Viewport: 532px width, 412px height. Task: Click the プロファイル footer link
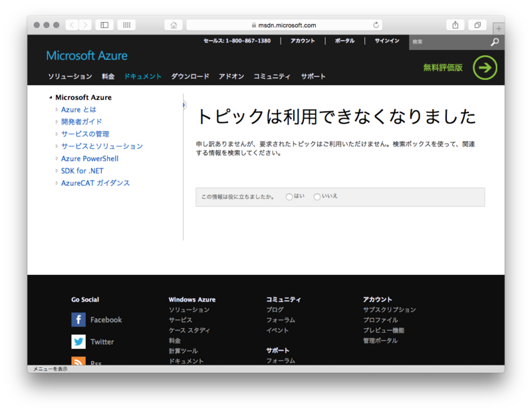[x=380, y=320]
